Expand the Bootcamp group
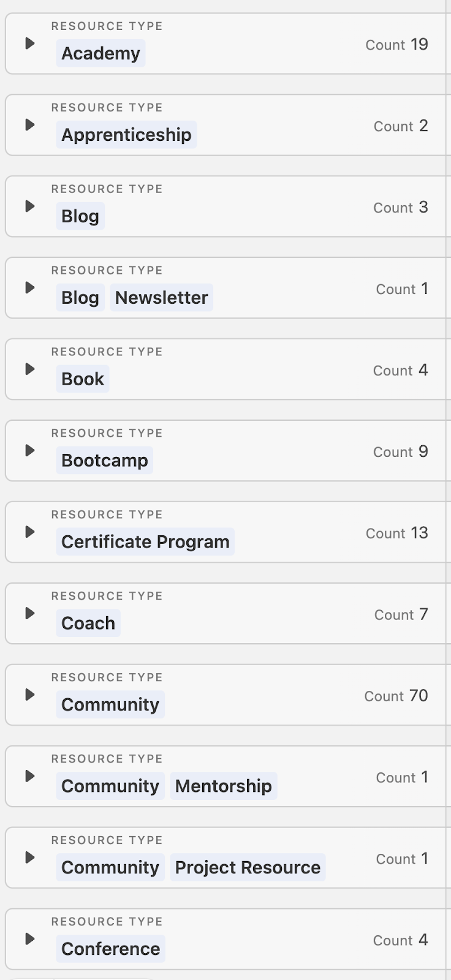Image resolution: width=451 pixels, height=980 pixels. click(x=29, y=451)
